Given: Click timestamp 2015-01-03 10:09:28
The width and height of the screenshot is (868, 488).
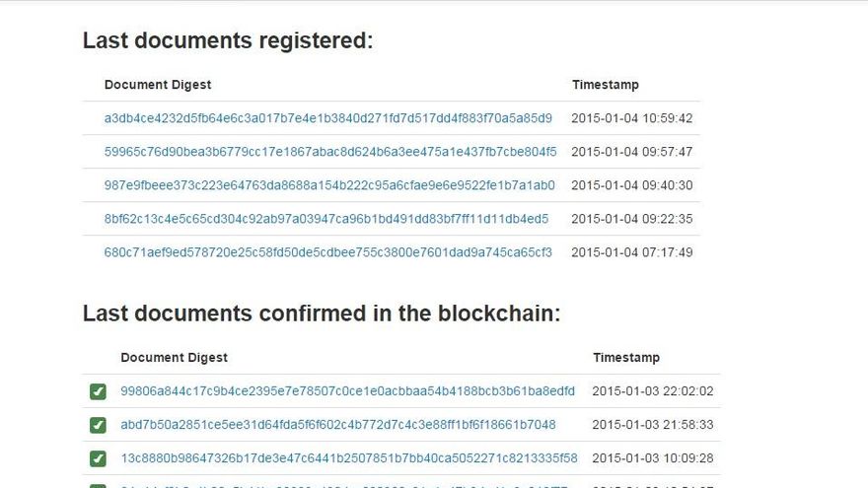Looking at the screenshot, I should point(653,458).
